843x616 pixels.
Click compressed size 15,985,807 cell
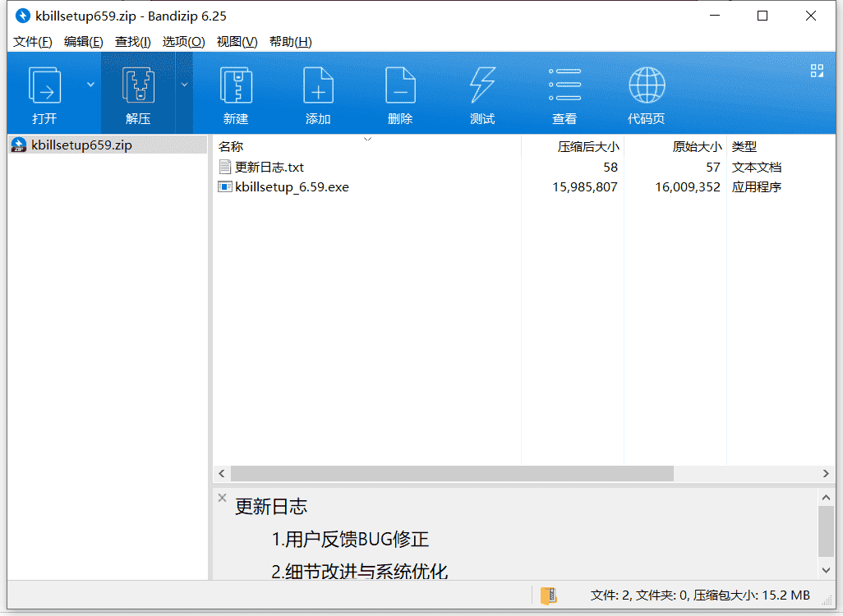pyautogui.click(x=585, y=187)
